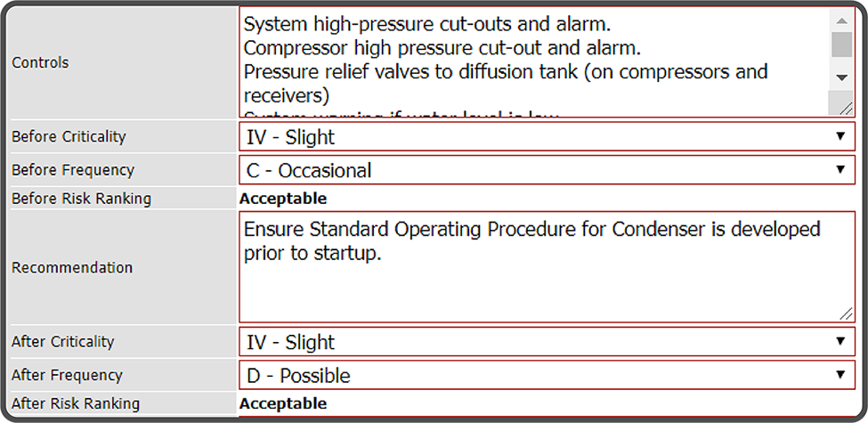Click the Before Frequency label
Screen dimensions: 868x423
(x=73, y=170)
